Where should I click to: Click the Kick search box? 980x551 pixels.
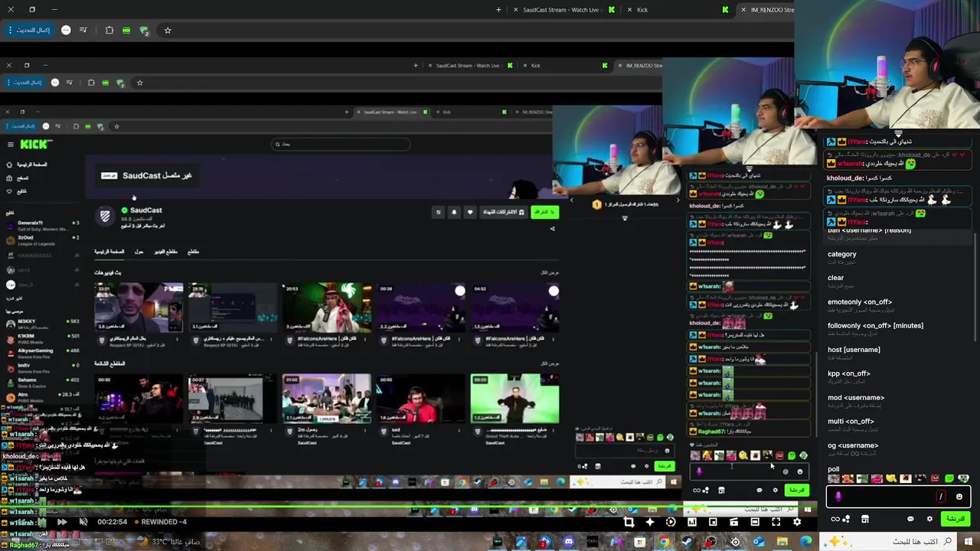coord(341,144)
